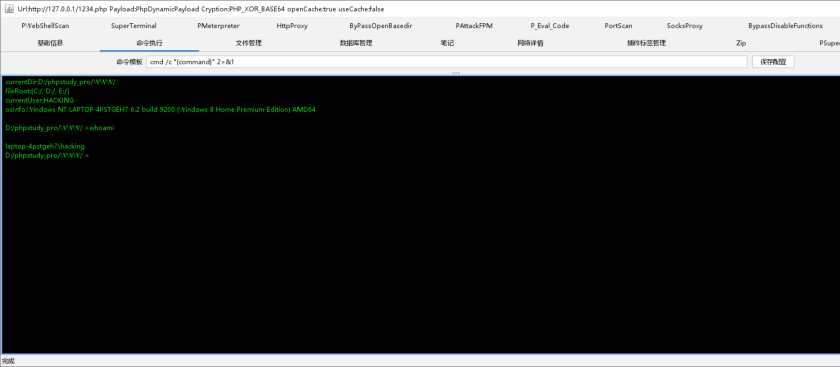Open the 笔记 tab
The width and height of the screenshot is (840, 367).
click(x=447, y=43)
